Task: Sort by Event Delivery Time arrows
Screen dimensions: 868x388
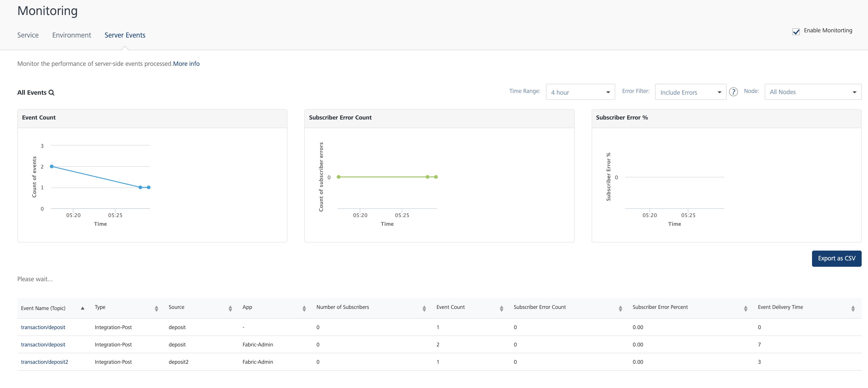Action: pos(853,308)
